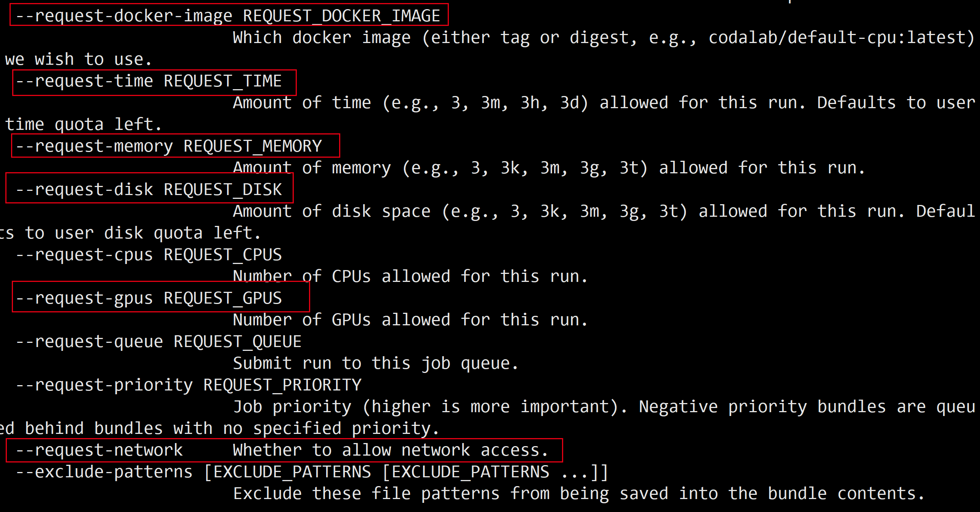
Task: Click the --request-cpus option text
Action: click(84, 255)
